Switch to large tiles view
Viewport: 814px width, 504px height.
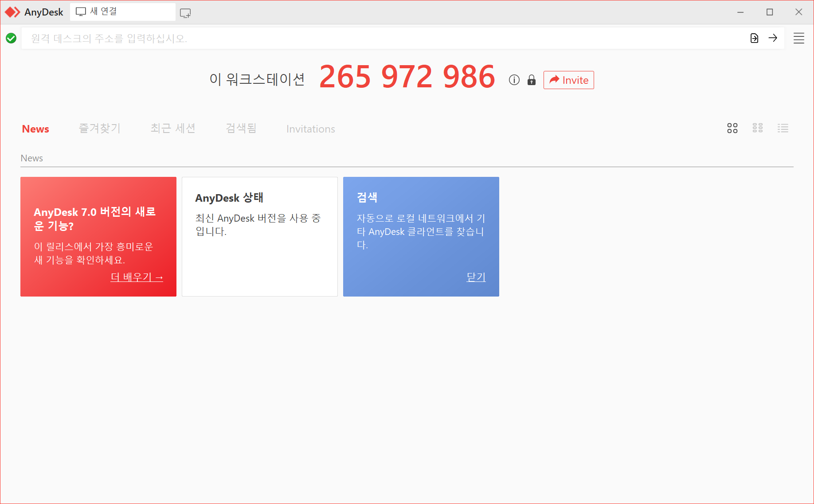coord(732,128)
